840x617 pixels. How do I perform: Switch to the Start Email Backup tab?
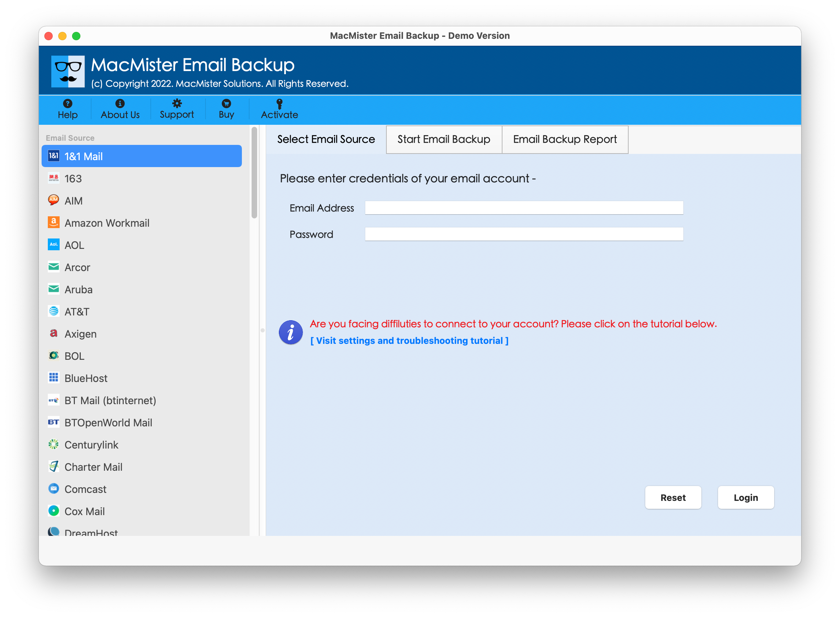444,139
